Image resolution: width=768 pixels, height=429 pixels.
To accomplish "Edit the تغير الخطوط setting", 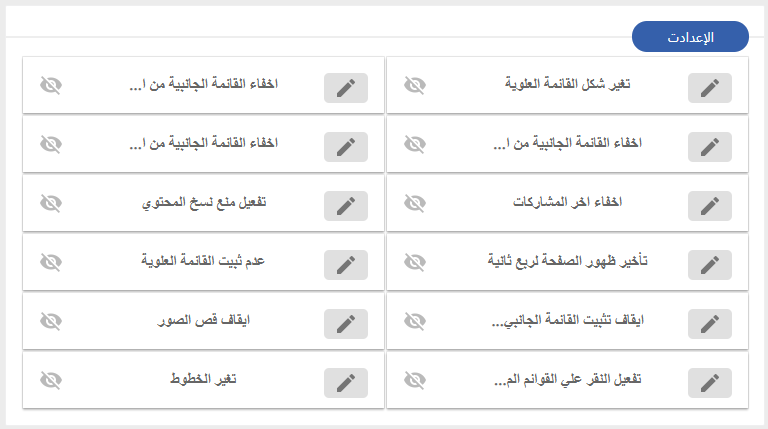I will 346,383.
